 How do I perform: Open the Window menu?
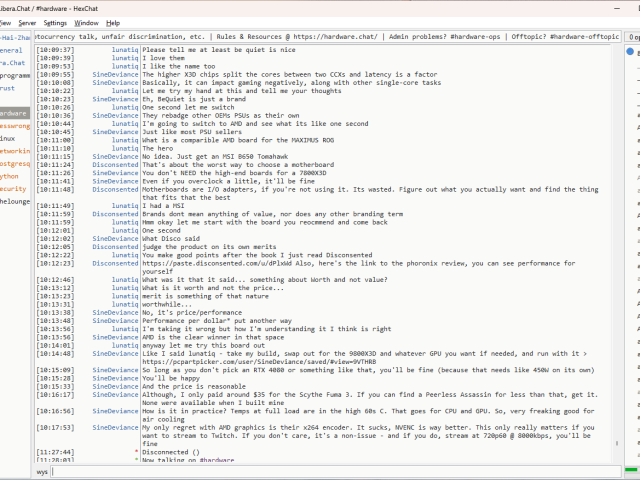coord(87,22)
